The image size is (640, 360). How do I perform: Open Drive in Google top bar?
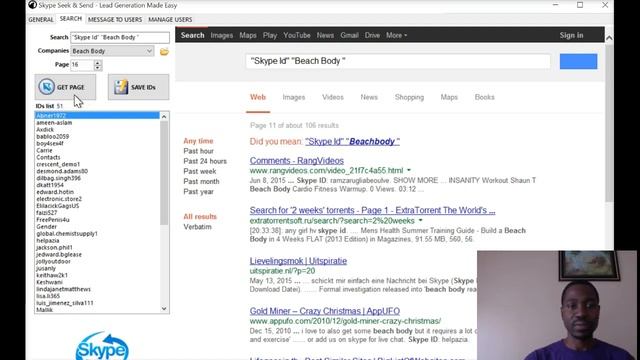[372, 35]
